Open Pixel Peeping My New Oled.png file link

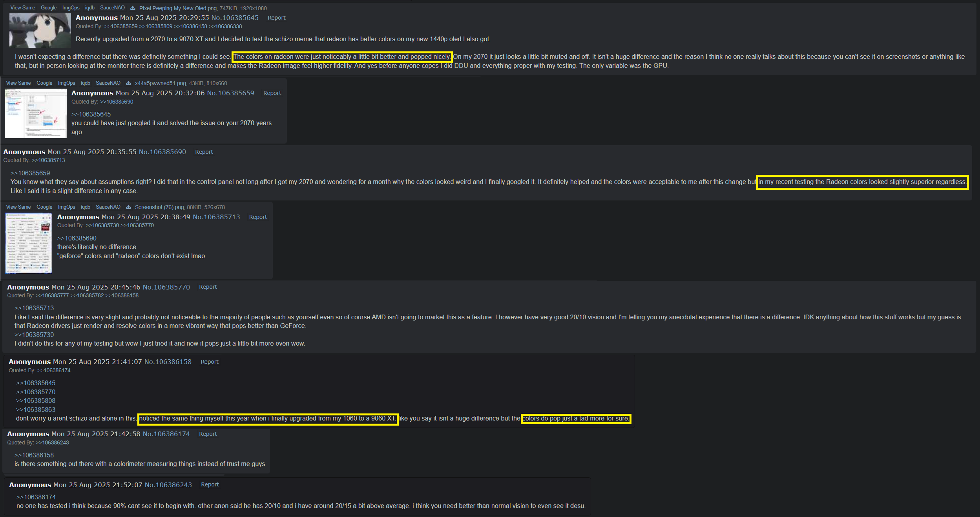coord(178,8)
